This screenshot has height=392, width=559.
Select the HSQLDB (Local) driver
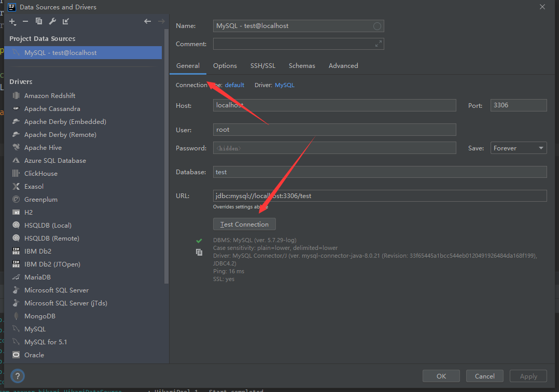[48, 225]
